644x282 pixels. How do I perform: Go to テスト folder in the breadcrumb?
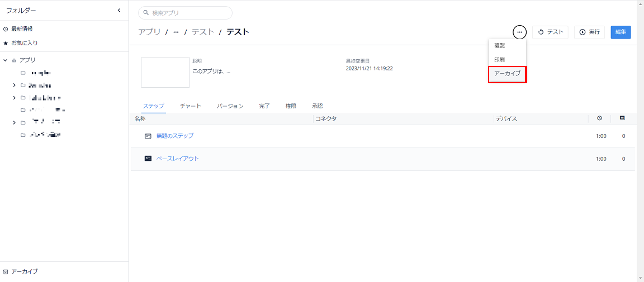[x=203, y=32]
